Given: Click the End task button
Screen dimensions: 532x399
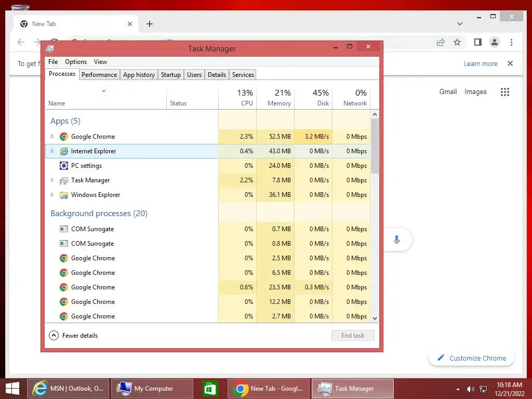Looking at the screenshot, I should click(x=353, y=336).
